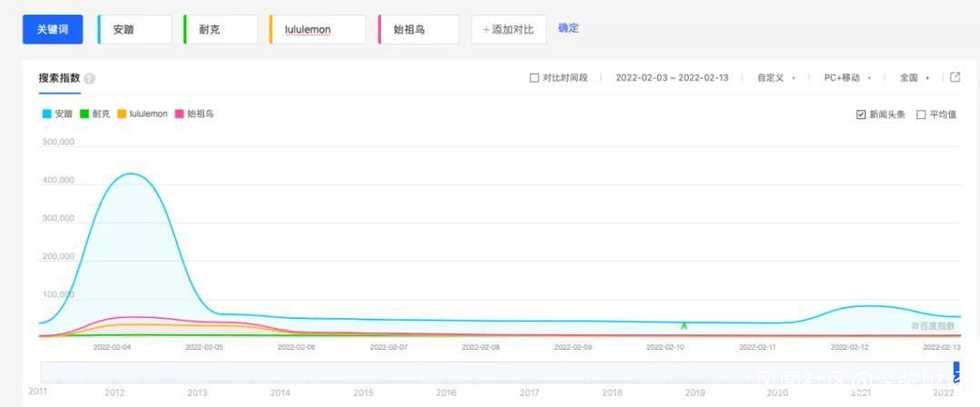Click the help icon beside 搜索指数
The width and height of the screenshot is (980, 407).
point(89,79)
